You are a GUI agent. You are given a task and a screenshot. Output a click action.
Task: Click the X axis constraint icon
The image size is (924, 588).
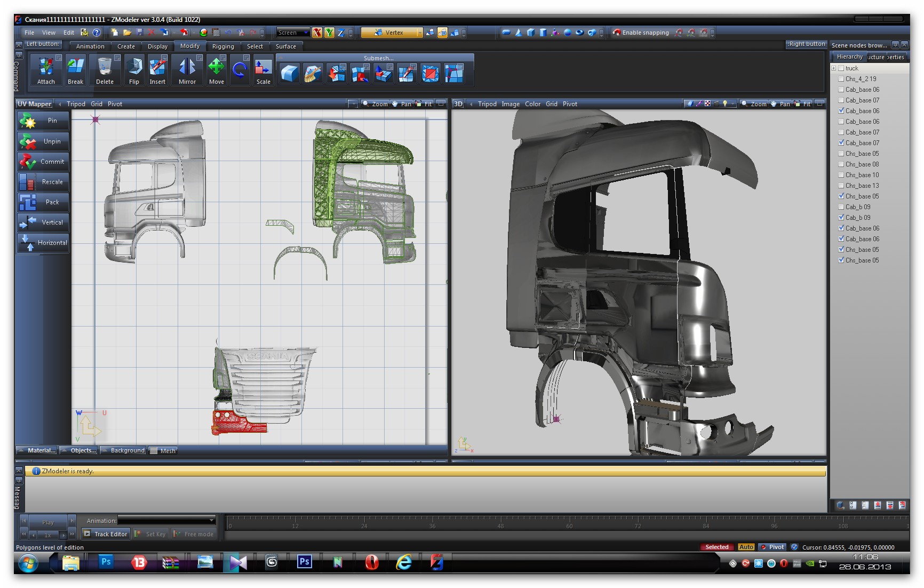317,33
